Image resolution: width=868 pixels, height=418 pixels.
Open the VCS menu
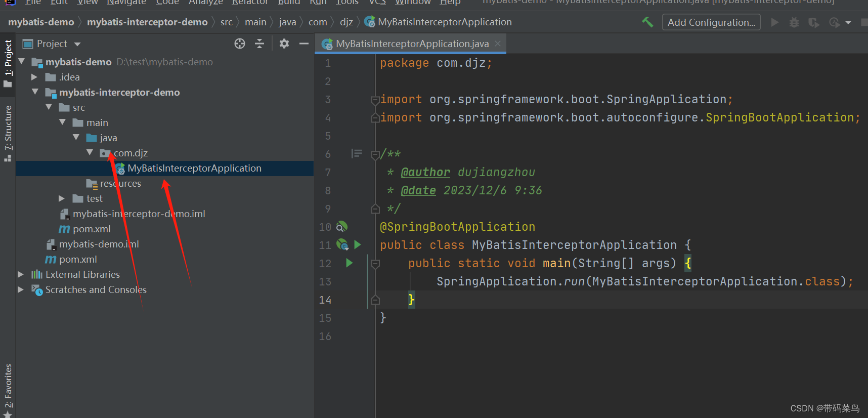[377, 3]
